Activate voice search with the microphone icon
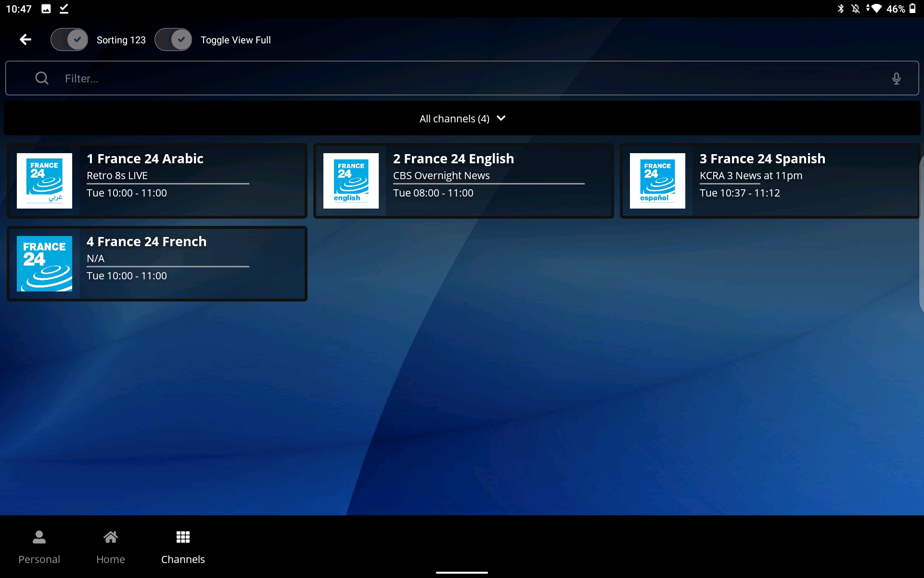The image size is (924, 578). [x=897, y=78]
